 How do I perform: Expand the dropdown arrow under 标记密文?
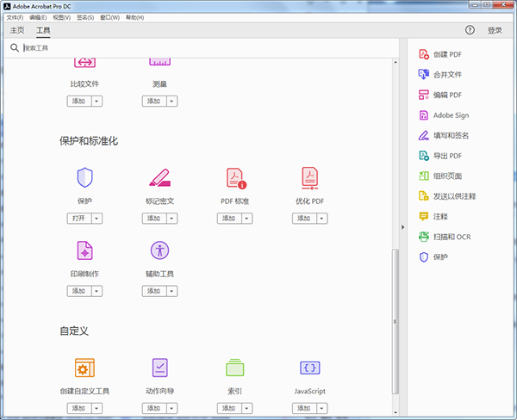[171, 219]
